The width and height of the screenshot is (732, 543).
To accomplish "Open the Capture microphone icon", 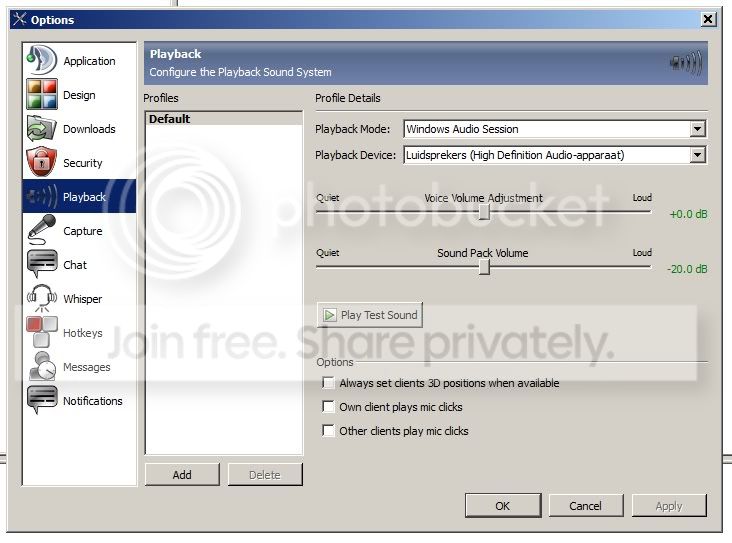I will coord(42,230).
